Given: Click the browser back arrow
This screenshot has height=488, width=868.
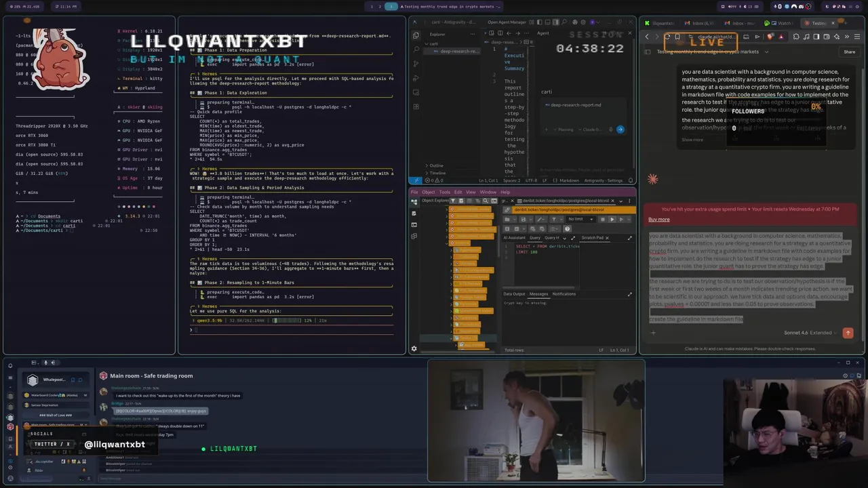Looking at the screenshot, I should [647, 37].
